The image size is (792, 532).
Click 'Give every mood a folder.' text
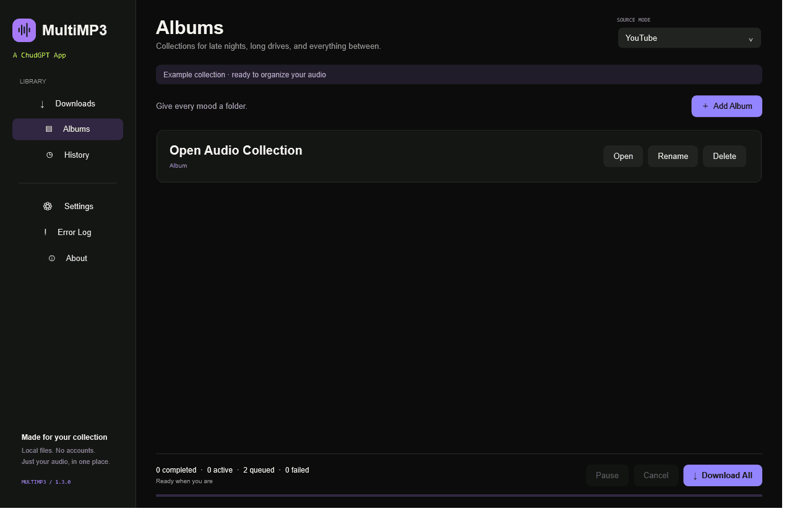tap(202, 106)
